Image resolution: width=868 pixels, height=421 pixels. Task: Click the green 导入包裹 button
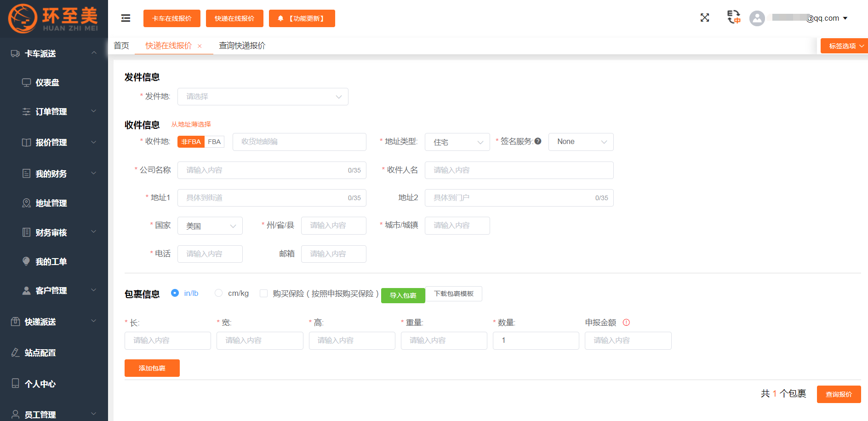pos(403,295)
